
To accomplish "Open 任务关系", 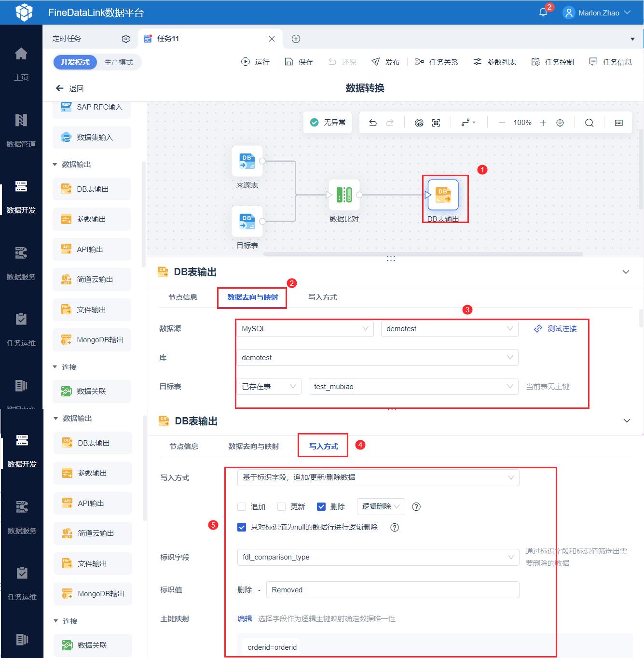I will (x=437, y=62).
